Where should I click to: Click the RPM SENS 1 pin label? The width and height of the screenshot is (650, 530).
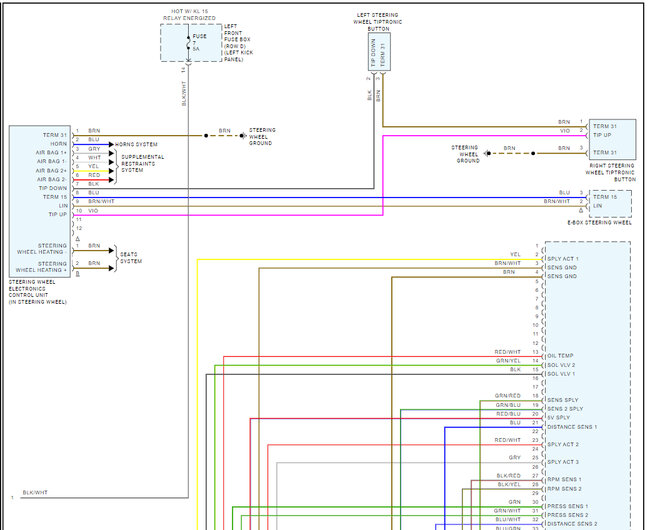(565, 479)
